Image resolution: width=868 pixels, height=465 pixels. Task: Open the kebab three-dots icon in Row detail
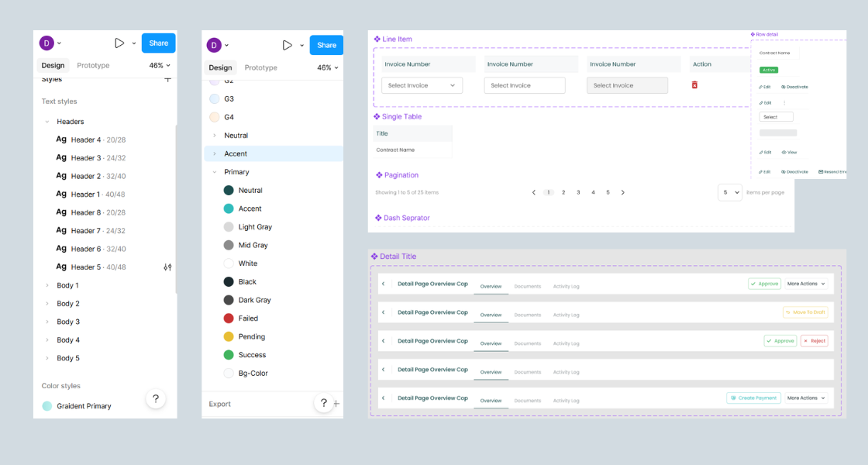pos(784,102)
